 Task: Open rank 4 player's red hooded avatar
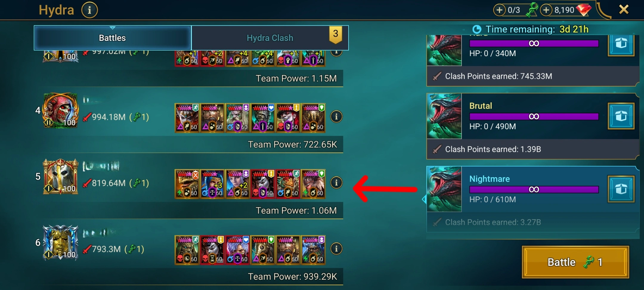click(x=61, y=110)
